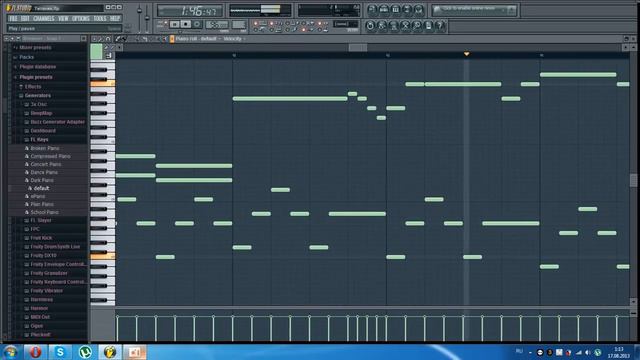Select the Broken Piano preset
Viewport: 640px width, 360px height.
click(x=45, y=148)
